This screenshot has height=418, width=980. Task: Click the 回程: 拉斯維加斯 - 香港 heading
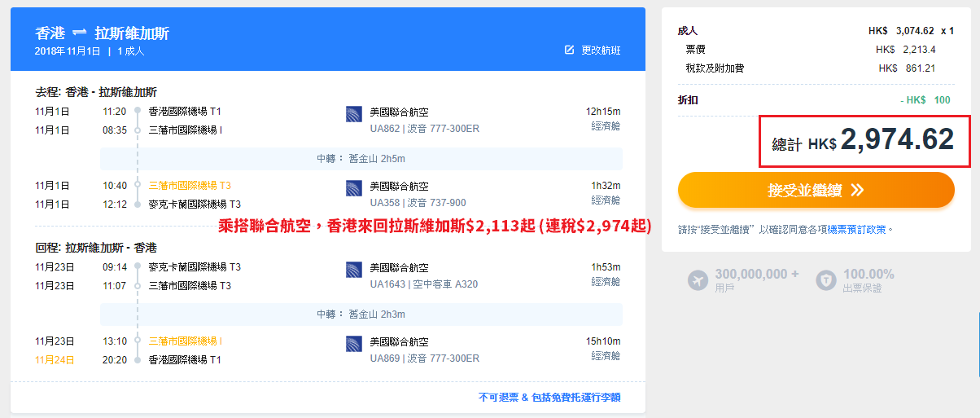[x=96, y=248]
